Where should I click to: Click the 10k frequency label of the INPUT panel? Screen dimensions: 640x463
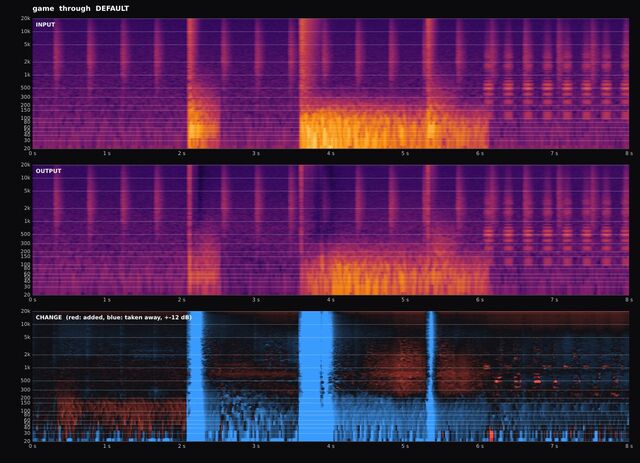(x=26, y=31)
